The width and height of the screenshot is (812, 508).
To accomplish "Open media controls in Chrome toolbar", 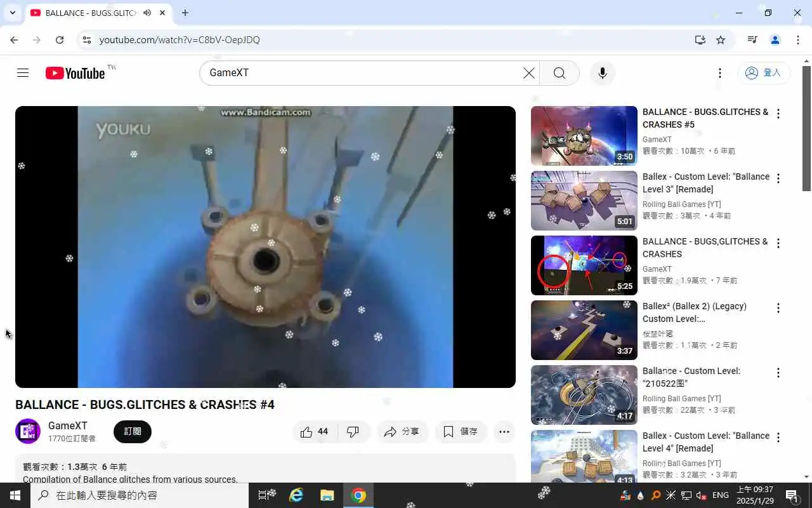I will (x=752, y=40).
